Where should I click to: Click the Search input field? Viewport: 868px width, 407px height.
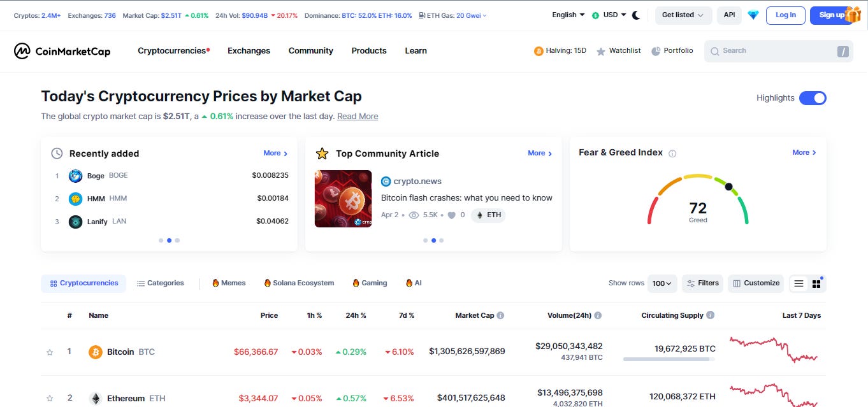coord(778,51)
